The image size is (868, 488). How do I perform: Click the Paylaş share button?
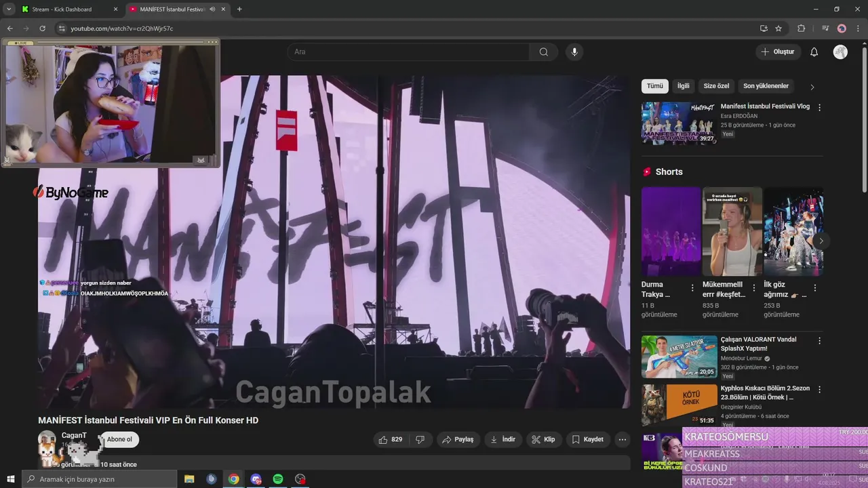458,439
